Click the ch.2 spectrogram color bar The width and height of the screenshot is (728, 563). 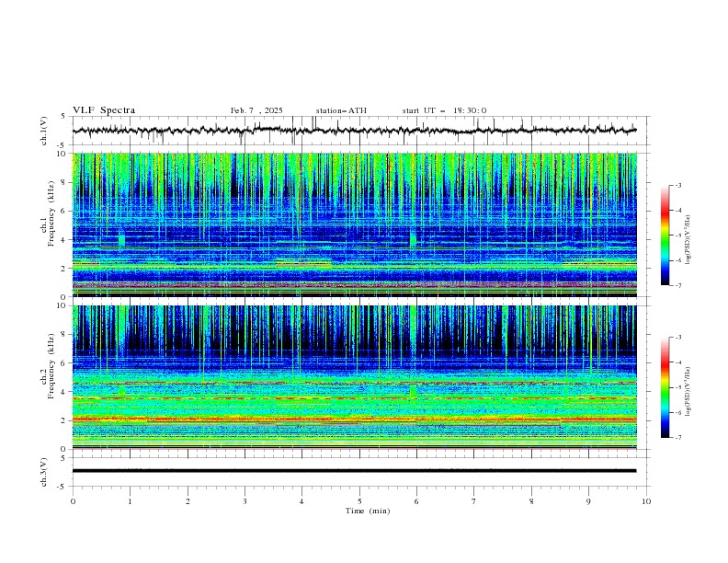click(665, 387)
